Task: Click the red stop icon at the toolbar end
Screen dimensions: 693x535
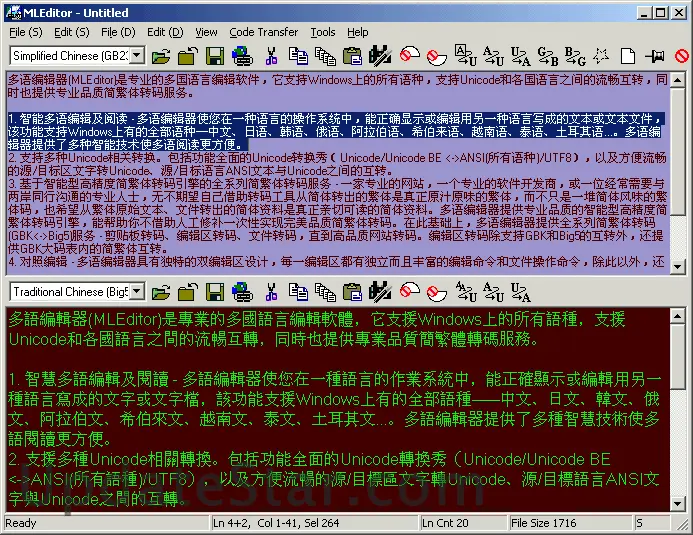Action: [682, 56]
